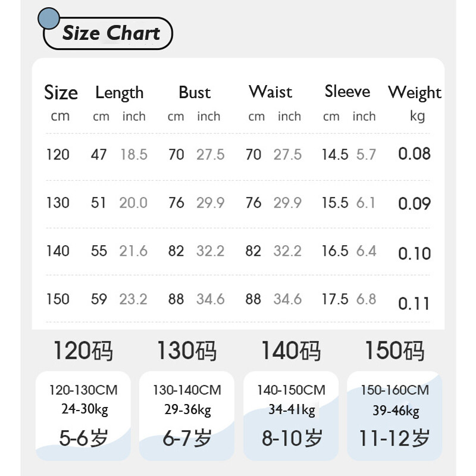This screenshot has width=476, height=476.
Task: Open the 120-130CM 5-6岁 size card
Action: 83,415
